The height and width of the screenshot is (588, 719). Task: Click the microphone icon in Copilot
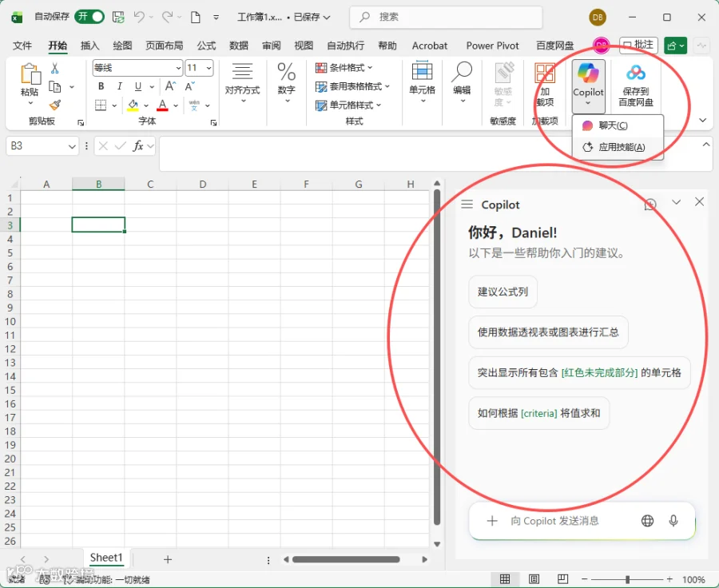pyautogui.click(x=673, y=521)
